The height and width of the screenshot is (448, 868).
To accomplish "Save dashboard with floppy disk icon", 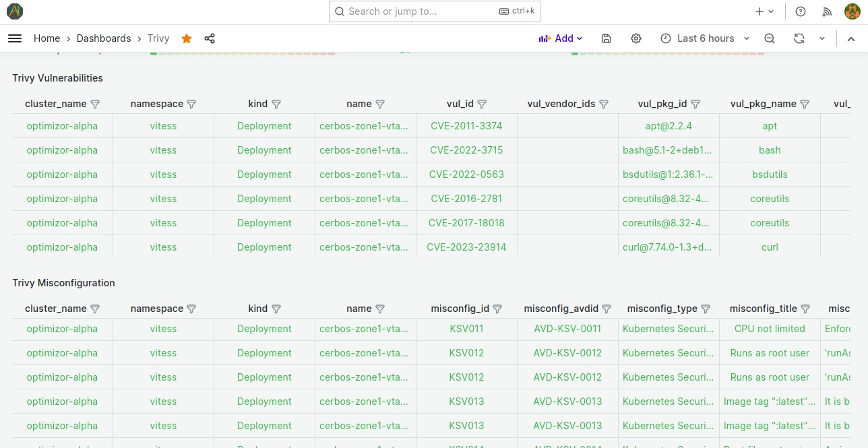I will tap(607, 38).
